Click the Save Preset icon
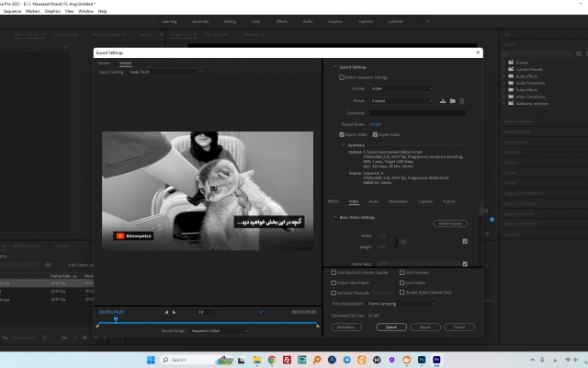This screenshot has width=588, height=368. click(x=443, y=100)
